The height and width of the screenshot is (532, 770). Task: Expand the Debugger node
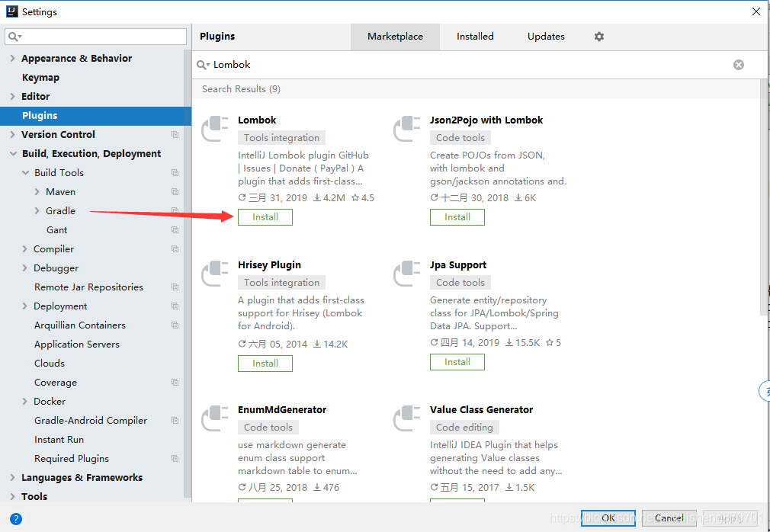(24, 268)
